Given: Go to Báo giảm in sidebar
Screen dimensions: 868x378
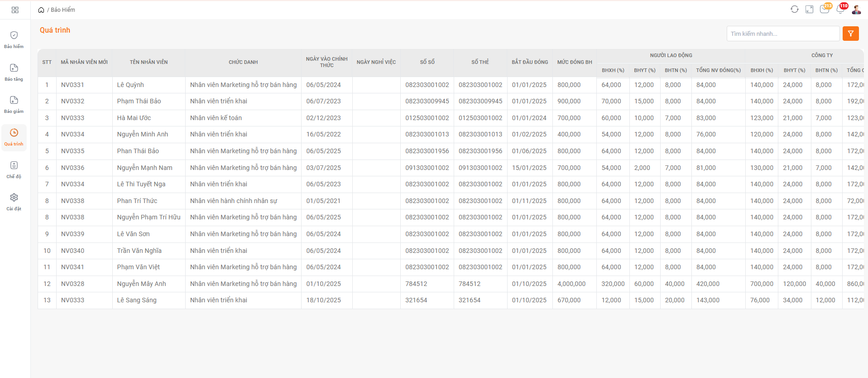Looking at the screenshot, I should pyautogui.click(x=14, y=104).
